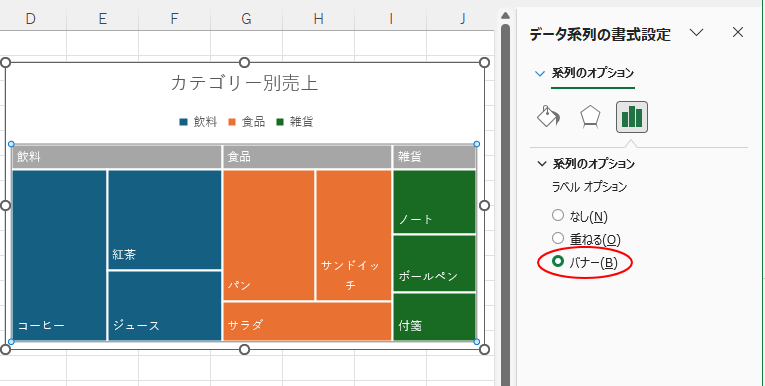Select column I header
The width and height of the screenshot is (765, 386).
click(390, 19)
